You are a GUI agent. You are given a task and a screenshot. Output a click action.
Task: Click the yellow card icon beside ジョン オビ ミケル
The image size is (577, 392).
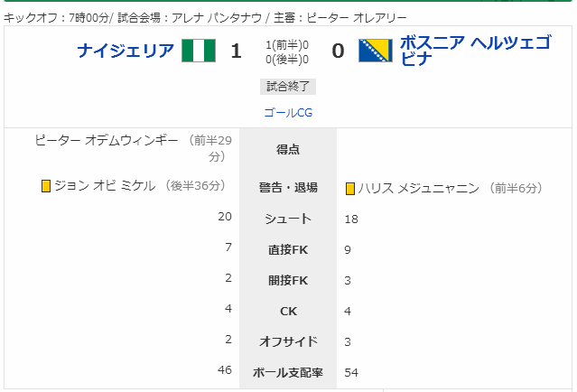click(46, 186)
